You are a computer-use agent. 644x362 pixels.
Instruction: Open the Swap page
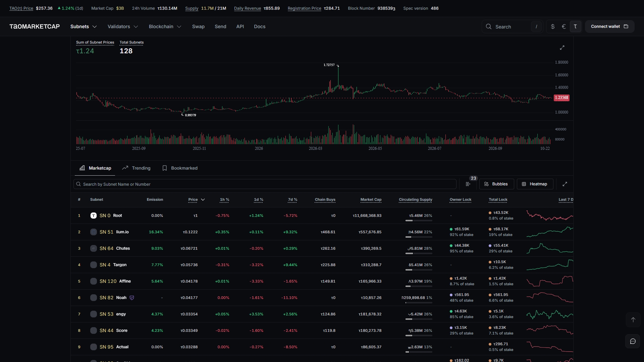[x=198, y=26]
